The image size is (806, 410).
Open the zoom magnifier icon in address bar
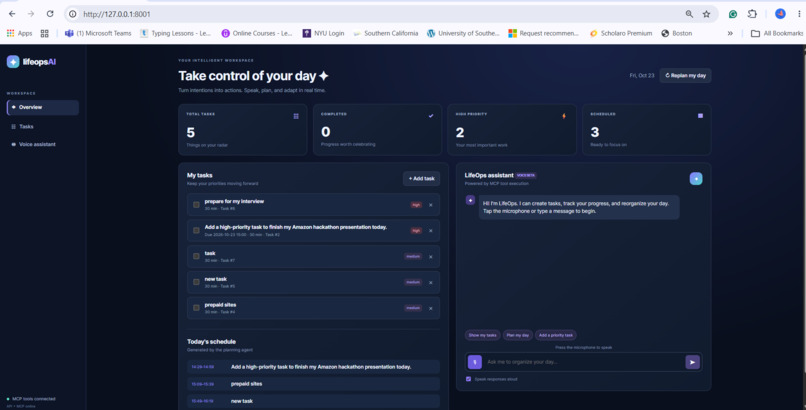[x=689, y=14]
